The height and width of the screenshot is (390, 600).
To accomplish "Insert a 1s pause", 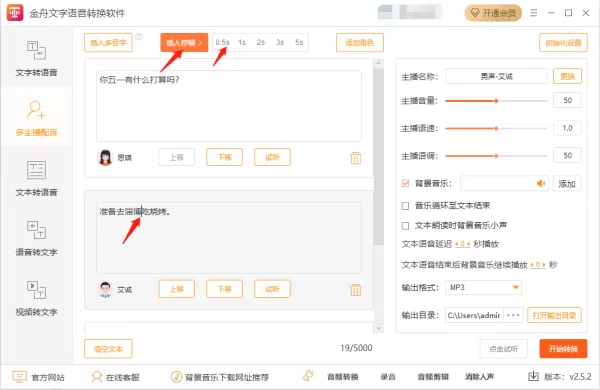I will [242, 42].
